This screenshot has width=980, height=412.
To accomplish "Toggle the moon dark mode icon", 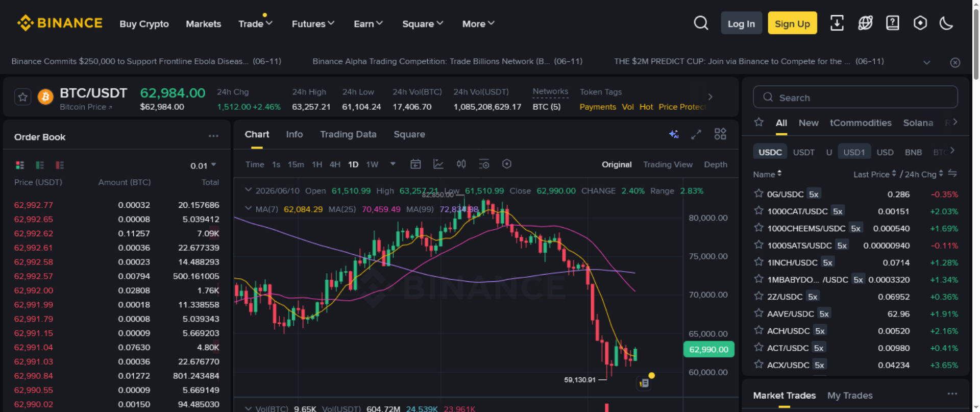I will coord(946,23).
